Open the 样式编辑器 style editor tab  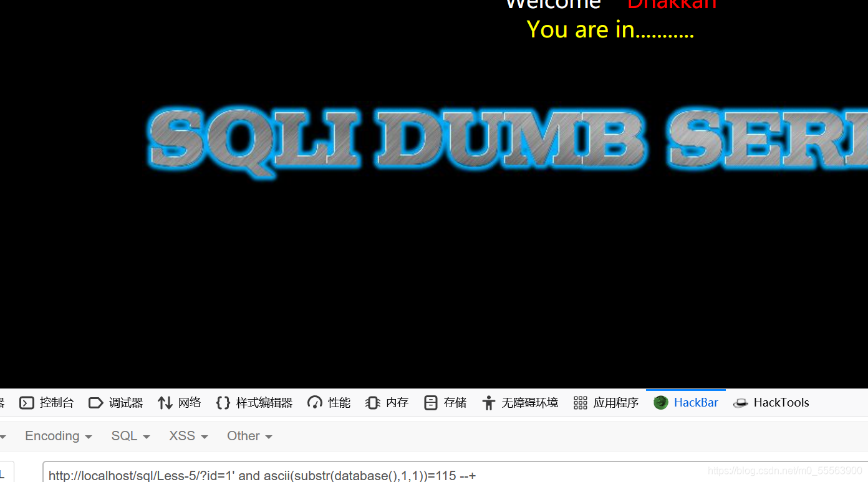[254, 403]
